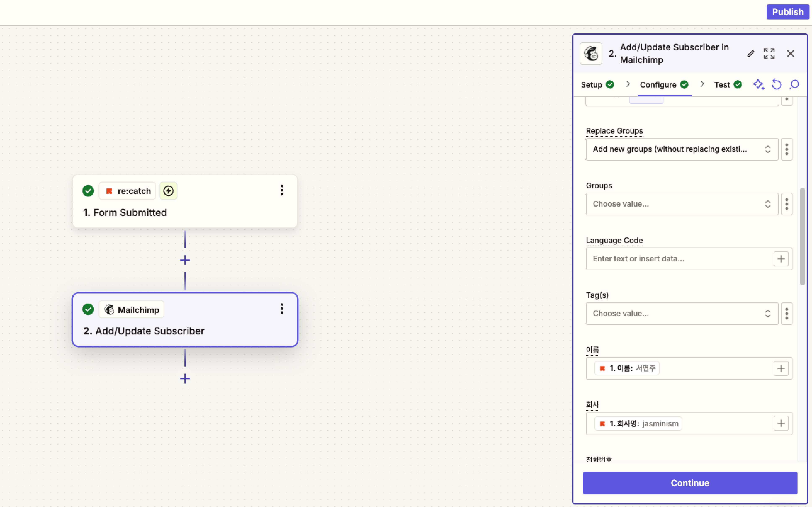Add a step below Mailchimp action
Screen dimensions: 812x507
click(185, 379)
